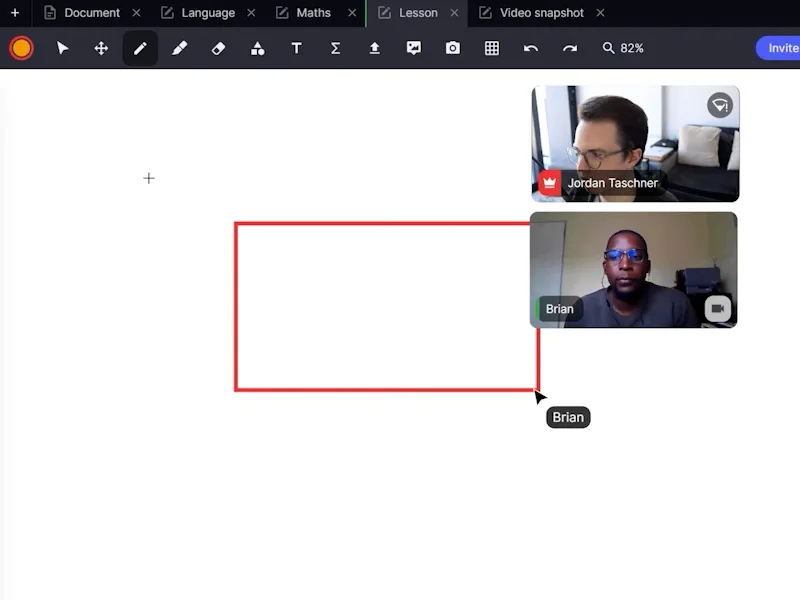Open the 82% zoom level control
This screenshot has height=600, width=800.
(x=622, y=48)
